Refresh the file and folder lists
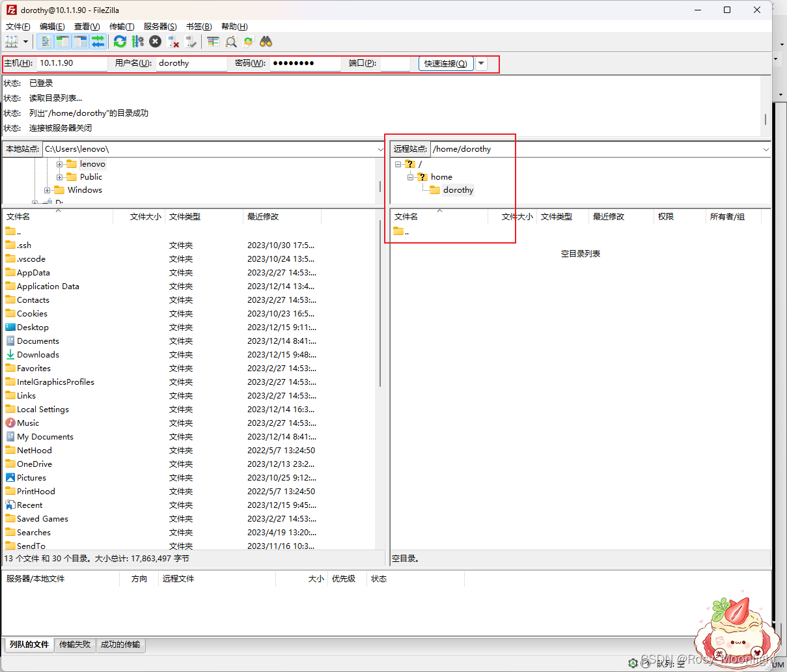Screen dimensions: 787x672 pyautogui.click(x=120, y=42)
